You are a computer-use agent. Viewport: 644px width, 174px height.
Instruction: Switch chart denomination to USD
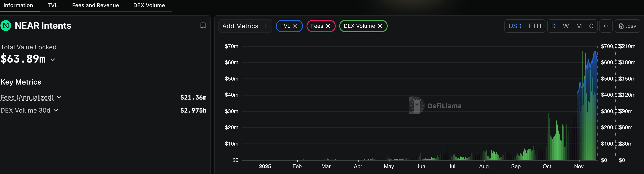[515, 26]
